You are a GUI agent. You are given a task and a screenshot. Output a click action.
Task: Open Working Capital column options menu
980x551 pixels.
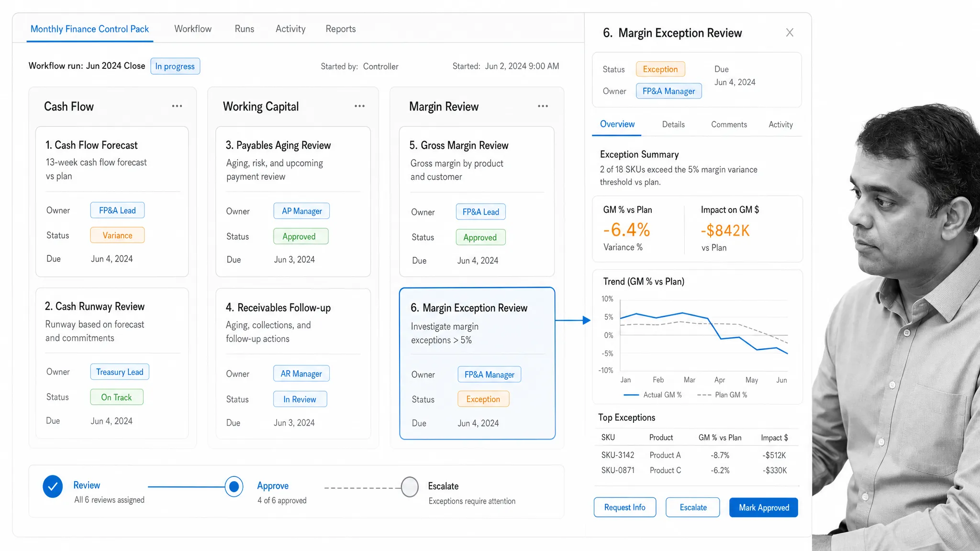[x=360, y=106]
